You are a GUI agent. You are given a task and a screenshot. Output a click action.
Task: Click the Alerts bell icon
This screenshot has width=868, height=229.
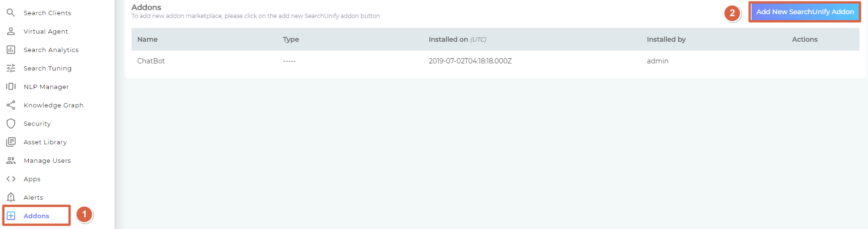click(10, 197)
